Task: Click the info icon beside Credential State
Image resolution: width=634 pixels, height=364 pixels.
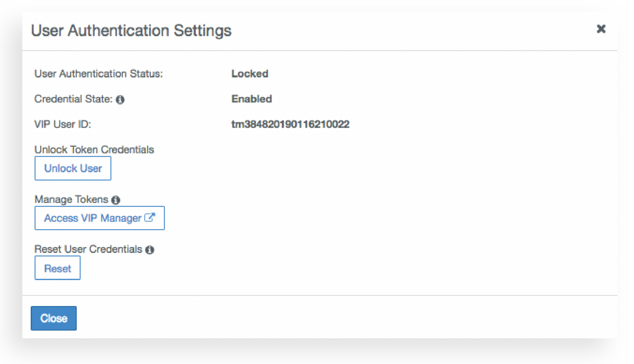Action: point(120,99)
